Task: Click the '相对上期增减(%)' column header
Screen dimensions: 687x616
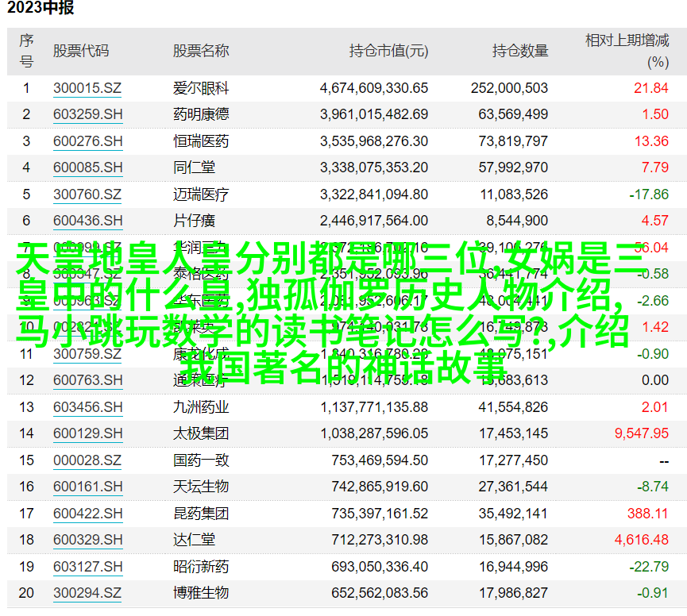Action: [627, 52]
